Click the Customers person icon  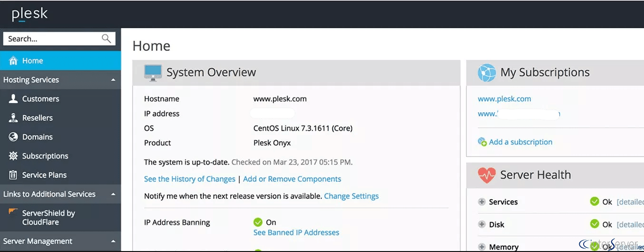tap(13, 99)
